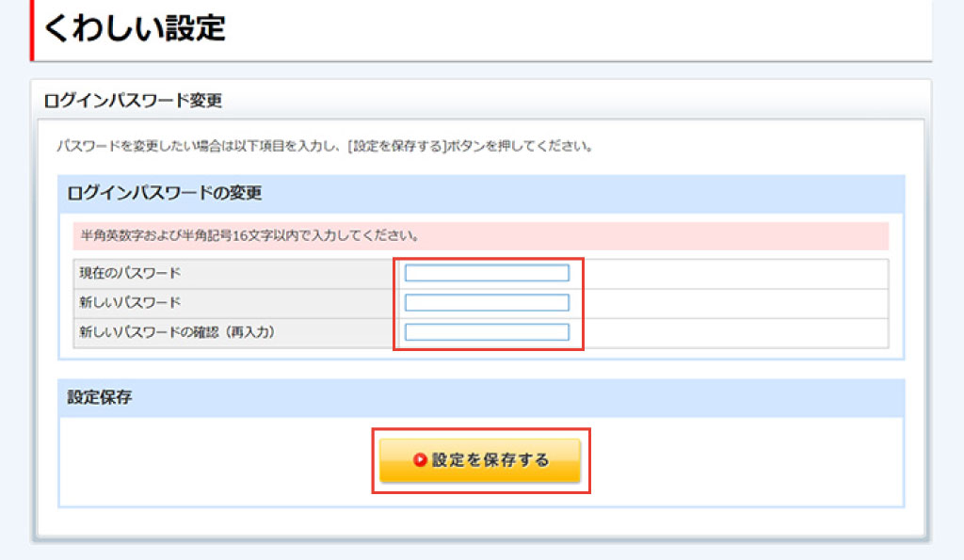Click the instruction text about changing password
The width and height of the screenshot is (964, 560).
[x=324, y=147]
